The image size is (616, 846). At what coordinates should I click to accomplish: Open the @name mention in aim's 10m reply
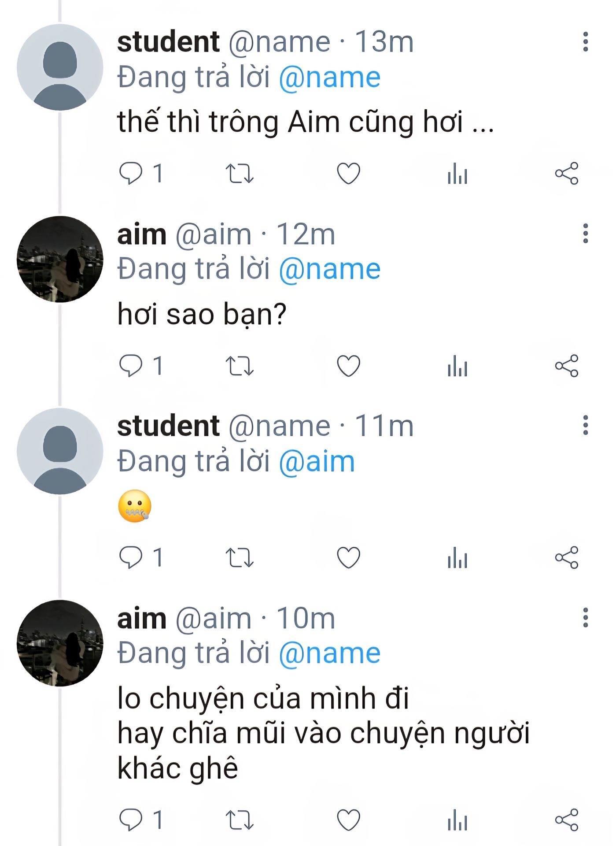coord(330,653)
